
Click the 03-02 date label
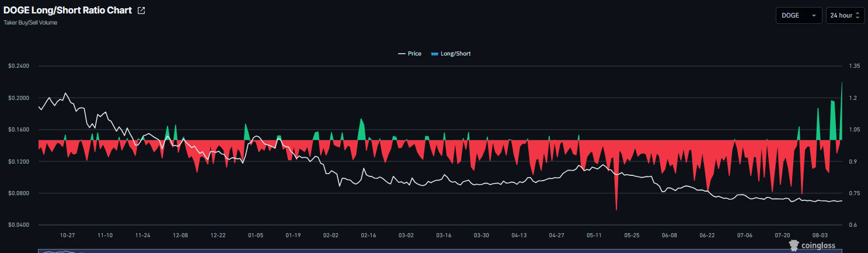coord(406,235)
